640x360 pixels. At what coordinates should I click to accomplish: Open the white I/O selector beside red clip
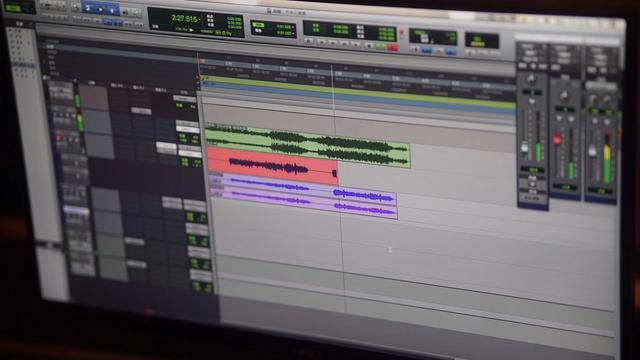pos(190,153)
